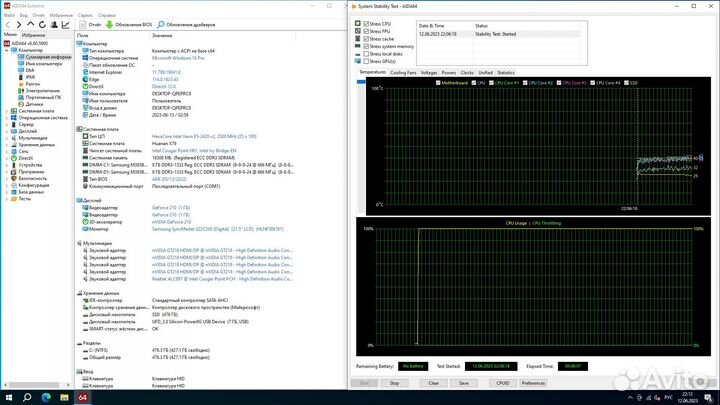
Task: Toggle the Stress FPU checkbox
Action: (x=366, y=31)
